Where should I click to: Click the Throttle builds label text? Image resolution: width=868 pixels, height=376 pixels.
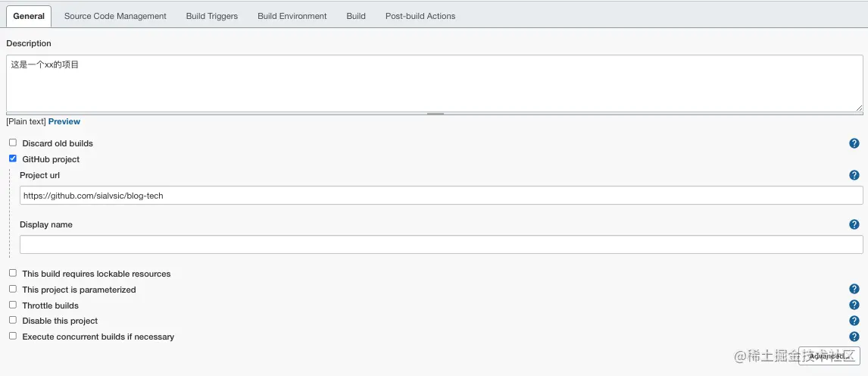coord(51,305)
